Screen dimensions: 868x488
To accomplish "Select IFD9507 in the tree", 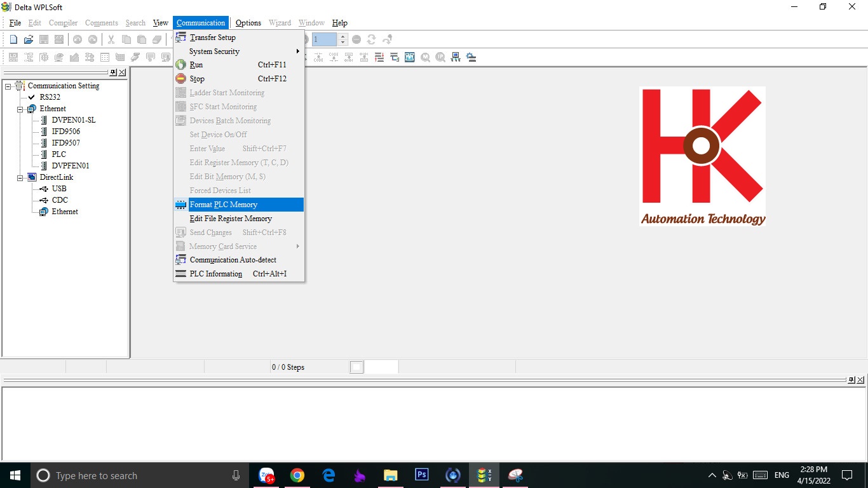I will (x=66, y=143).
